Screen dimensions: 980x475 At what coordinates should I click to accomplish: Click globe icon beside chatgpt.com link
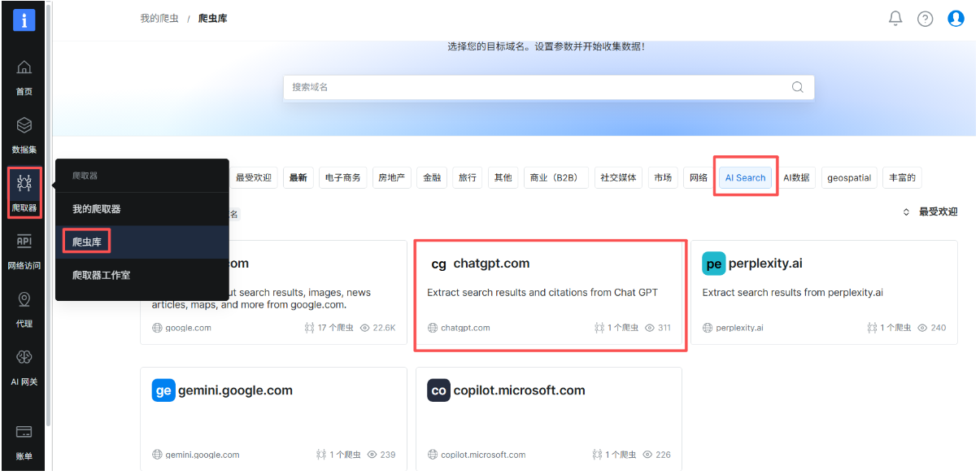433,328
